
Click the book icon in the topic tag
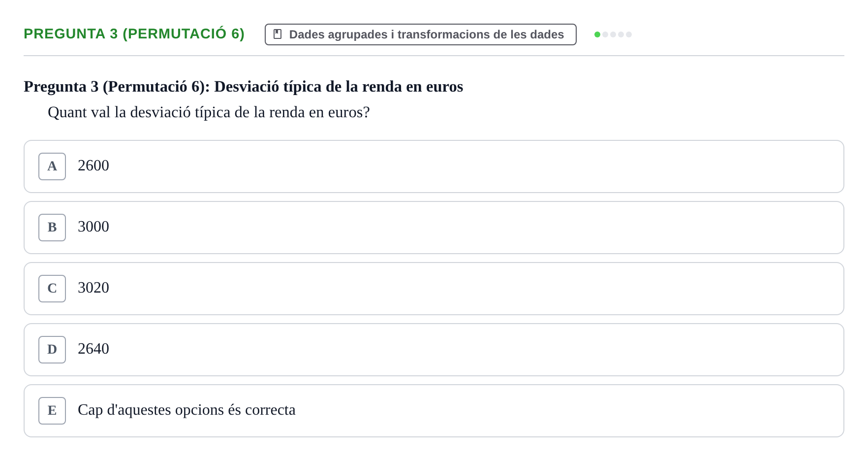point(278,34)
